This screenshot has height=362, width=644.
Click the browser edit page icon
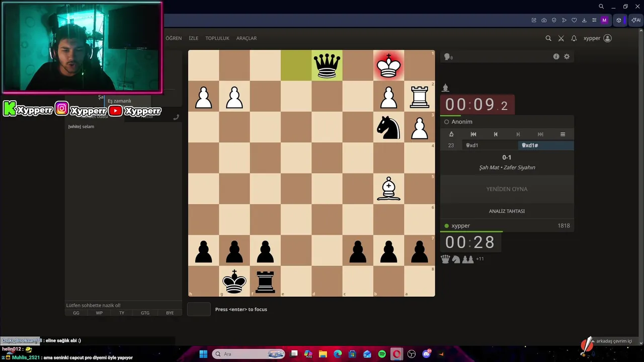click(534, 20)
